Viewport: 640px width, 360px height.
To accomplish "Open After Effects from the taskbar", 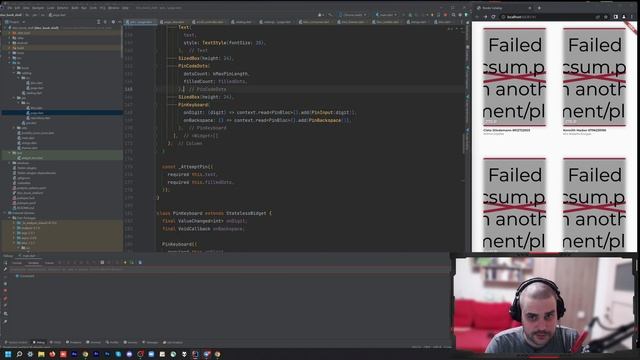I will pyautogui.click(x=74, y=354).
